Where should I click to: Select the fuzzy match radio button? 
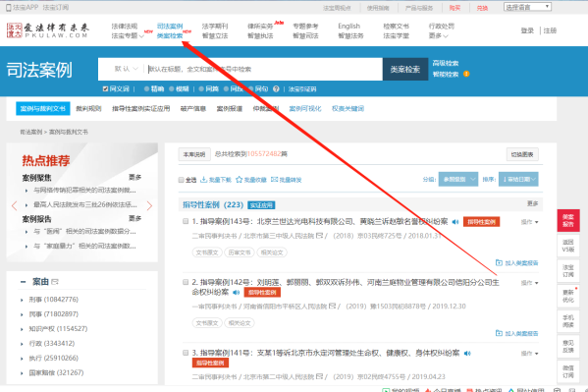[172, 89]
